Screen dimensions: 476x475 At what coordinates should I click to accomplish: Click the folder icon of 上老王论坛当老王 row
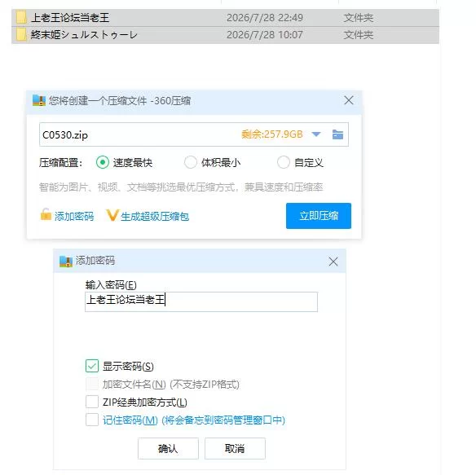pyautogui.click(x=21, y=17)
